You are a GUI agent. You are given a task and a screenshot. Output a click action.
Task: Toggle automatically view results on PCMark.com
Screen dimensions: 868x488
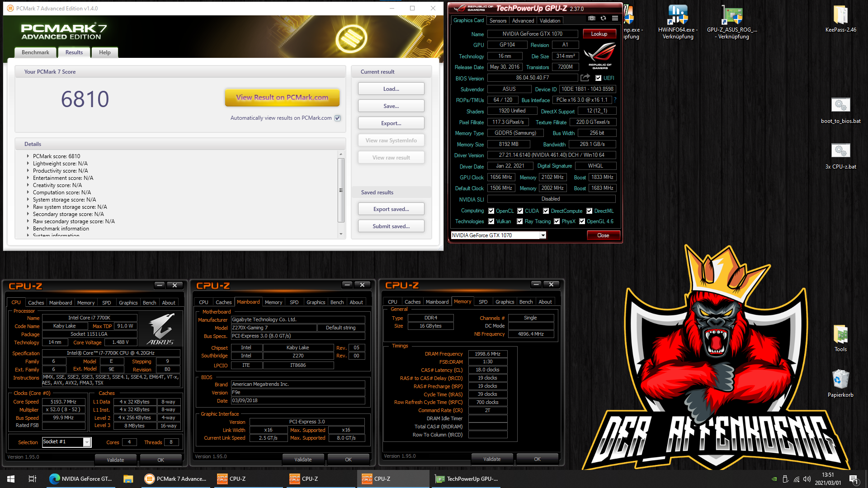pyautogui.click(x=337, y=118)
